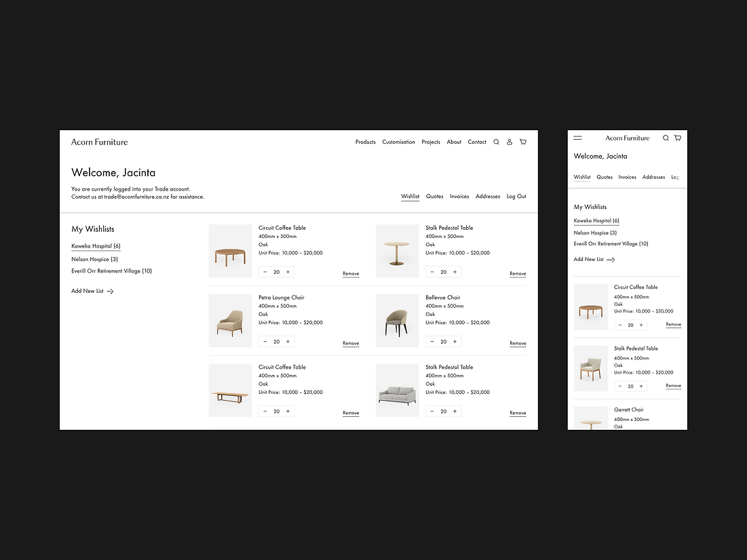Image resolution: width=747 pixels, height=560 pixels.
Task: Select Nelson Hospice wishlist in desktop sidebar
Action: [x=94, y=259]
